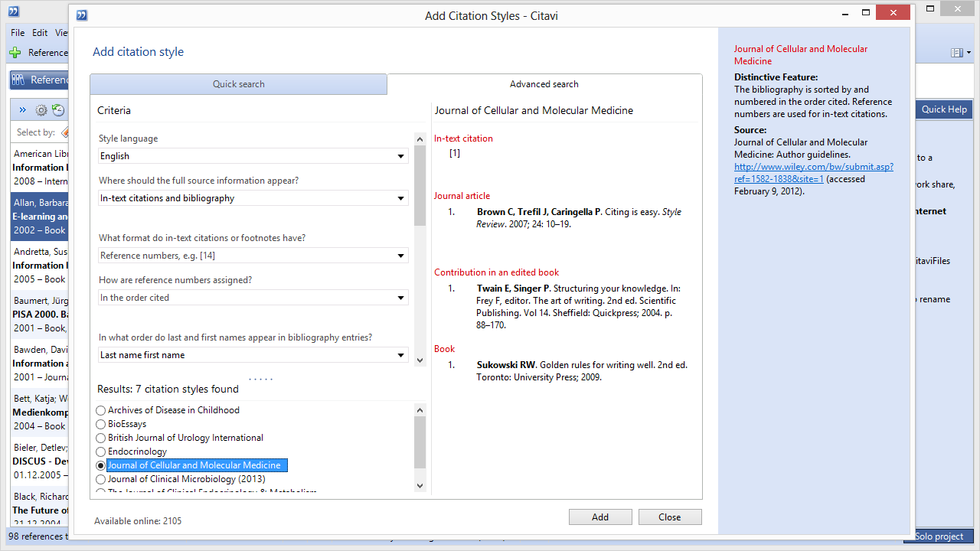Viewport: 980px width, 551px height.
Task: Open dropdown arrow next to layout icon
Action: (x=969, y=53)
